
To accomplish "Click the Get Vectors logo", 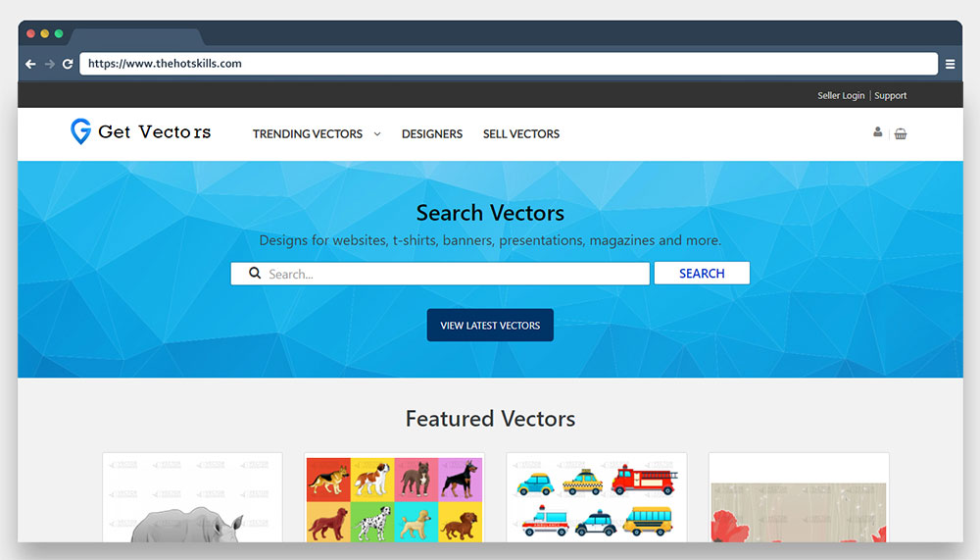I will click(140, 132).
